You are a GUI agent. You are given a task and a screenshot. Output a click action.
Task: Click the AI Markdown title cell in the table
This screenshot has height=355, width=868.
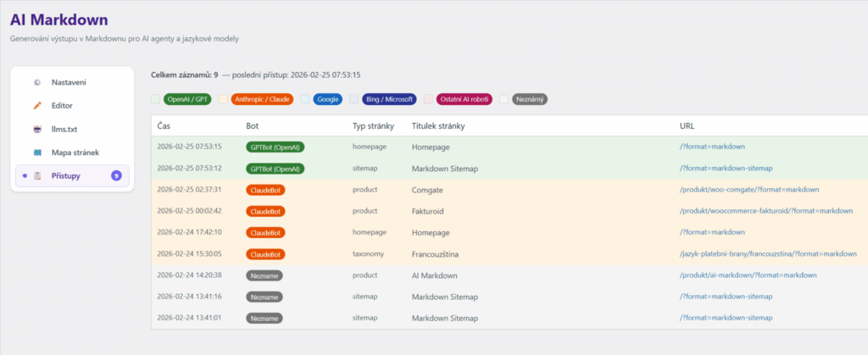point(435,275)
